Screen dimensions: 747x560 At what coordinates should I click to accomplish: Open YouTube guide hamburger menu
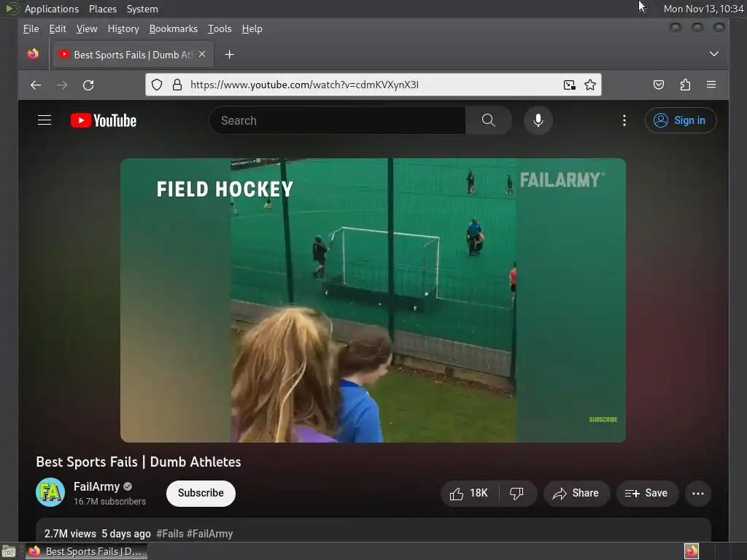(x=44, y=120)
